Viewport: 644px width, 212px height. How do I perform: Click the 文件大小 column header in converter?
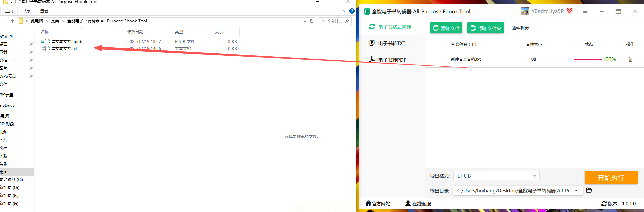[x=534, y=44]
